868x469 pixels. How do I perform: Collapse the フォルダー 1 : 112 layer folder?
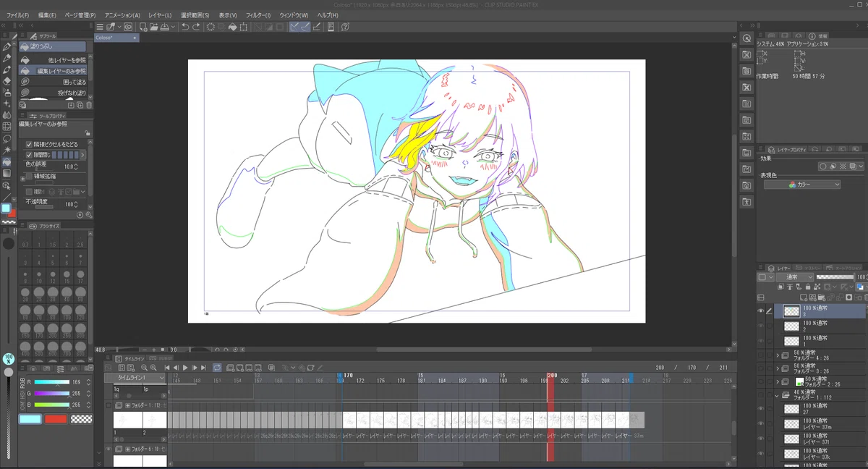point(777,395)
